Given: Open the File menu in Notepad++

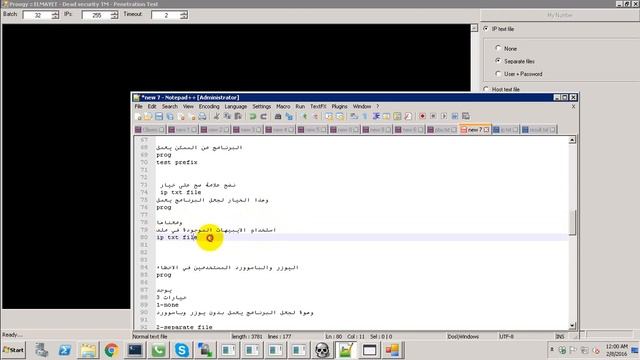Looking at the screenshot, I should pyautogui.click(x=139, y=107).
